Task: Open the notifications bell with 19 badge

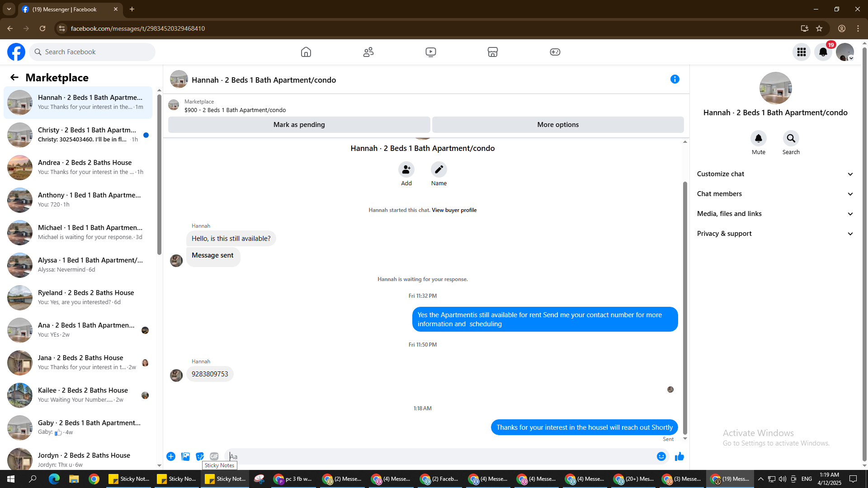Action: tap(823, 52)
